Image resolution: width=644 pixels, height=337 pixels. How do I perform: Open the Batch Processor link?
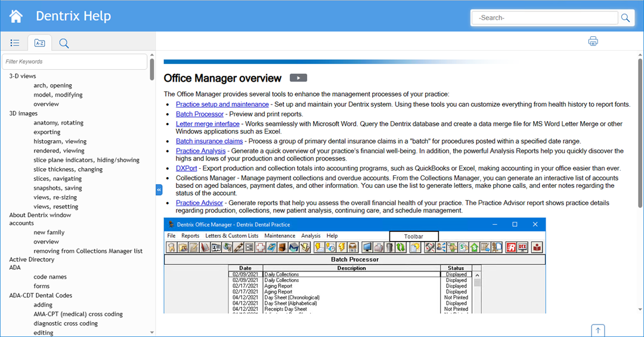[x=199, y=114]
